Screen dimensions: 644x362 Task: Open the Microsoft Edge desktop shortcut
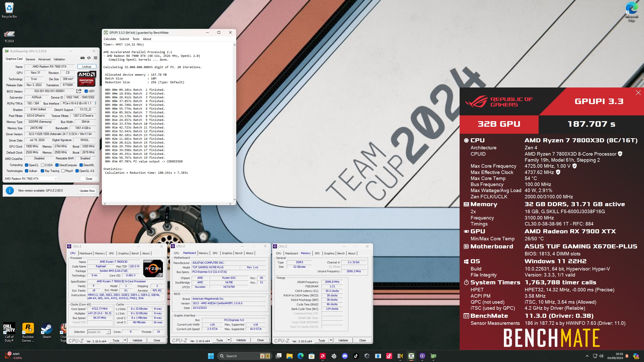[x=631, y=12]
